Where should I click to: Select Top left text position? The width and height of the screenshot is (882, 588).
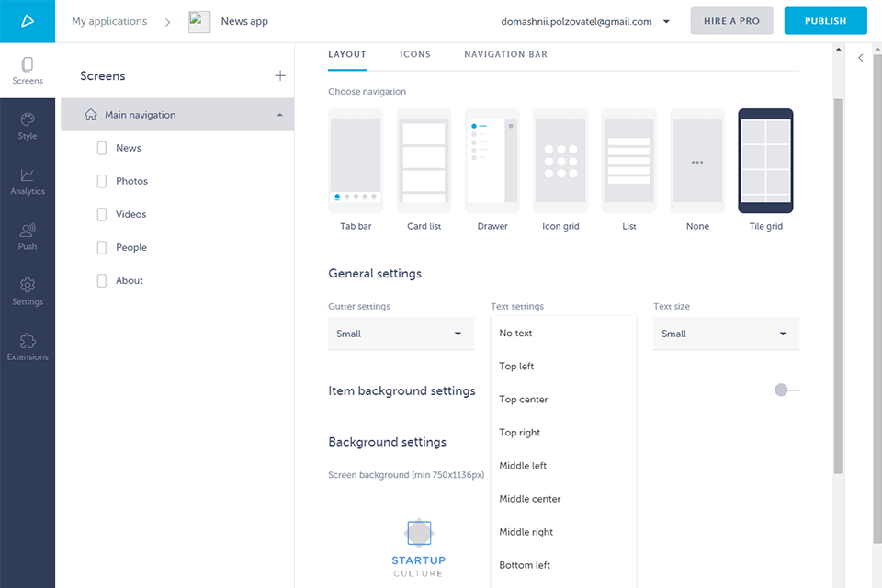point(563,367)
